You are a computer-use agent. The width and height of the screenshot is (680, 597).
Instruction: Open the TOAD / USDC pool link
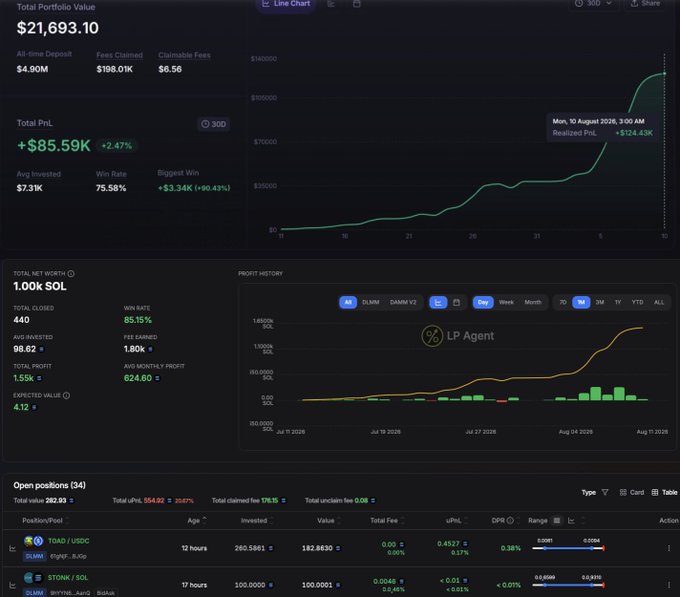coord(69,541)
